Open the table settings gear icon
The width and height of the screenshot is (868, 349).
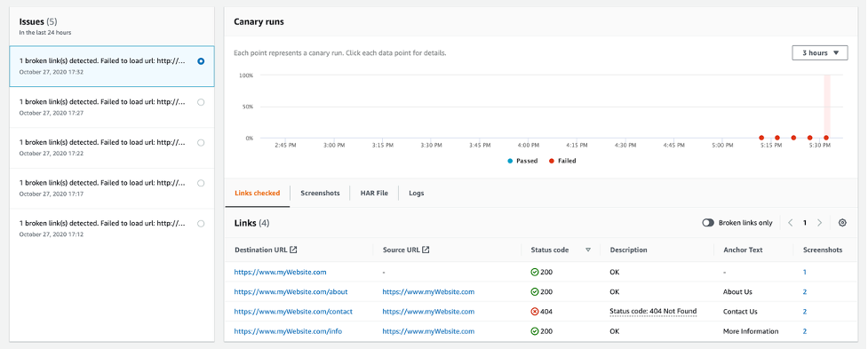(x=842, y=223)
